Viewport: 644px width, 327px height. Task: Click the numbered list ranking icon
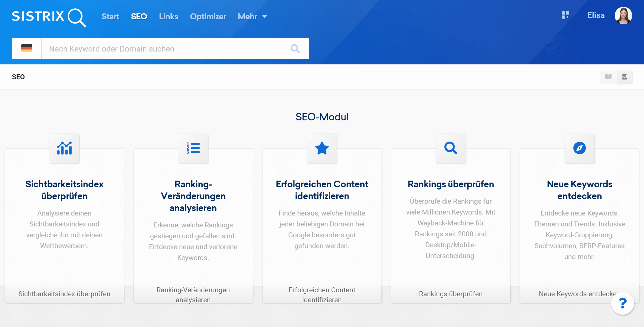tap(193, 148)
